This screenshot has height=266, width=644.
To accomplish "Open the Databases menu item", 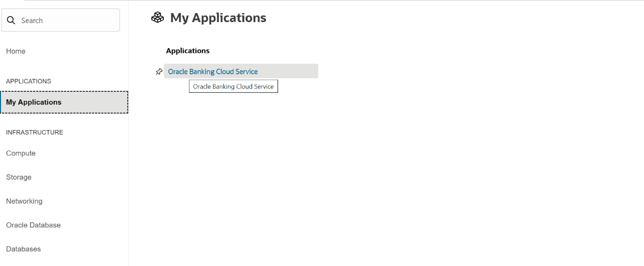I will point(24,249).
